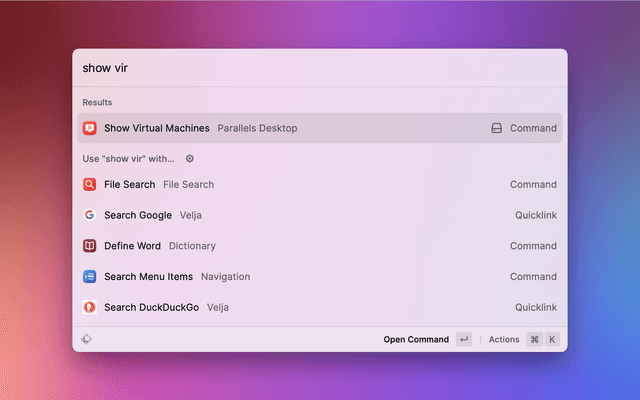Click the icon left of Command in the top result
Screen dimensions: 640x400
pyautogui.click(x=496, y=128)
